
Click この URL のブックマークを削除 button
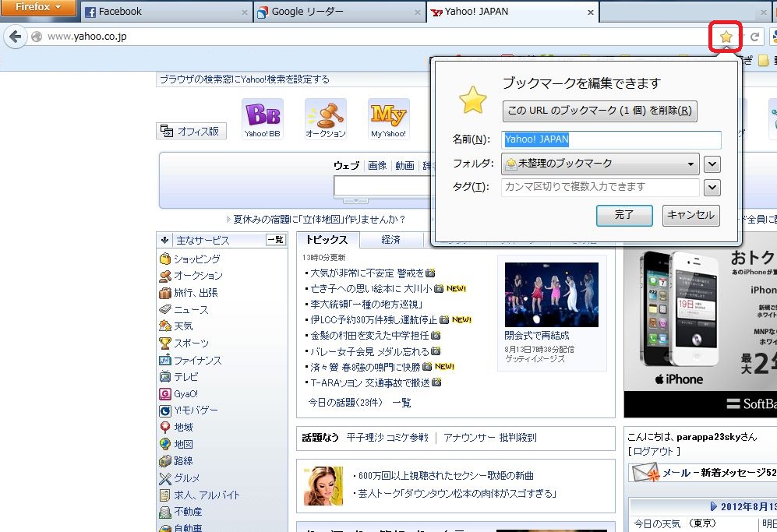(599, 111)
